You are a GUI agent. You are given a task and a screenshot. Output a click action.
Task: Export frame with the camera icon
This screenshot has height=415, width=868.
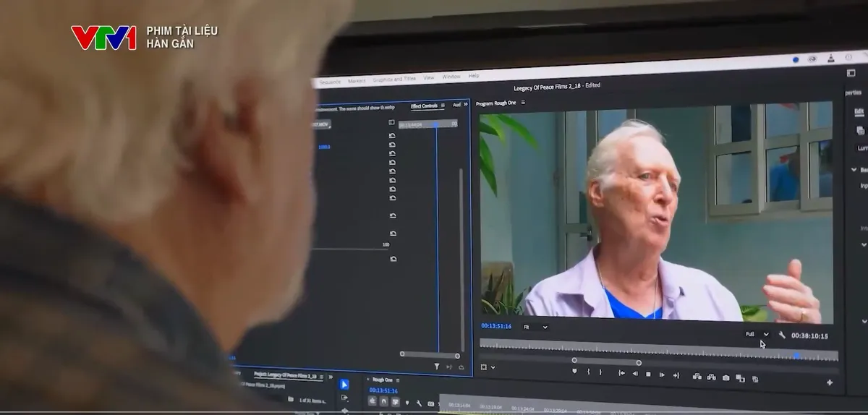[726, 377]
